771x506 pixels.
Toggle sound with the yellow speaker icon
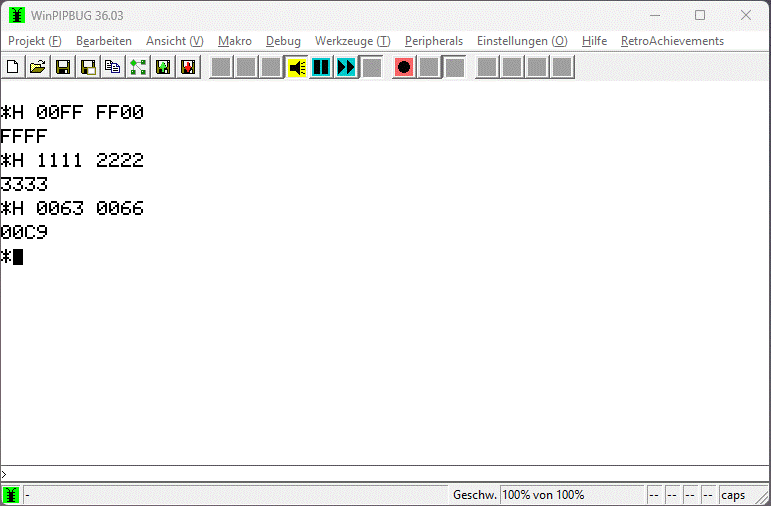pyautogui.click(x=297, y=67)
